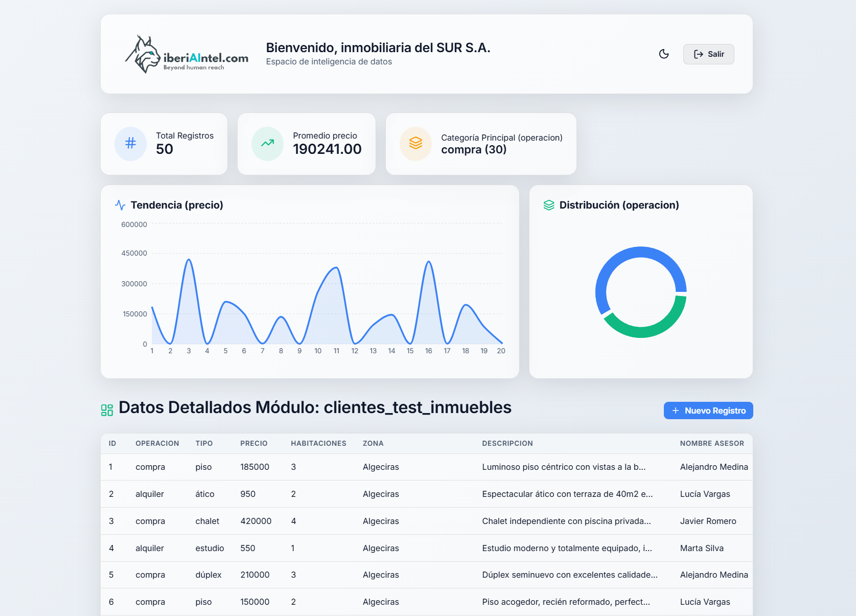
Task: Click the HABITACIONES column header
Action: pyautogui.click(x=318, y=443)
